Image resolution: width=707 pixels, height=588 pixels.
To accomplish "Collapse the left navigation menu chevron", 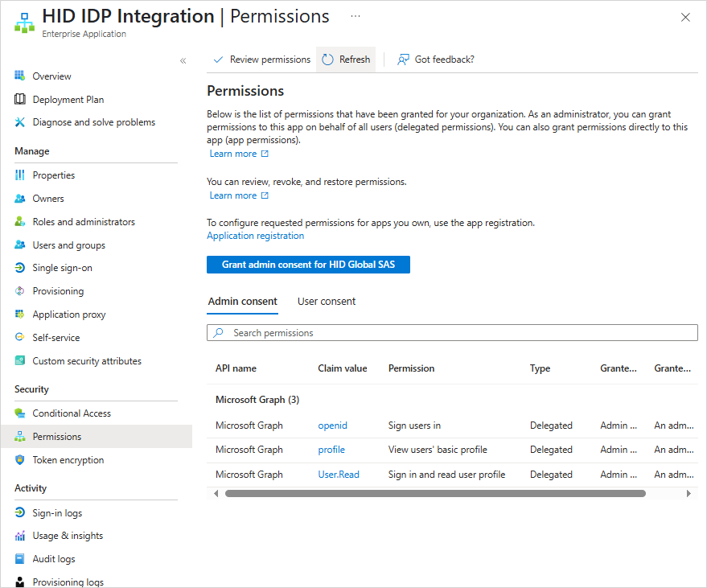I will [183, 61].
